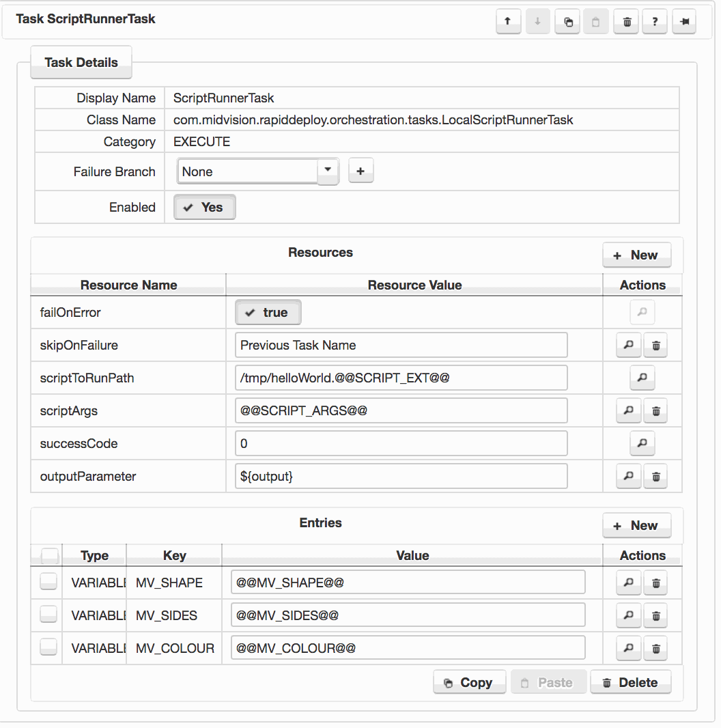
Task: Add a new resource with New button
Action: pyautogui.click(x=636, y=255)
